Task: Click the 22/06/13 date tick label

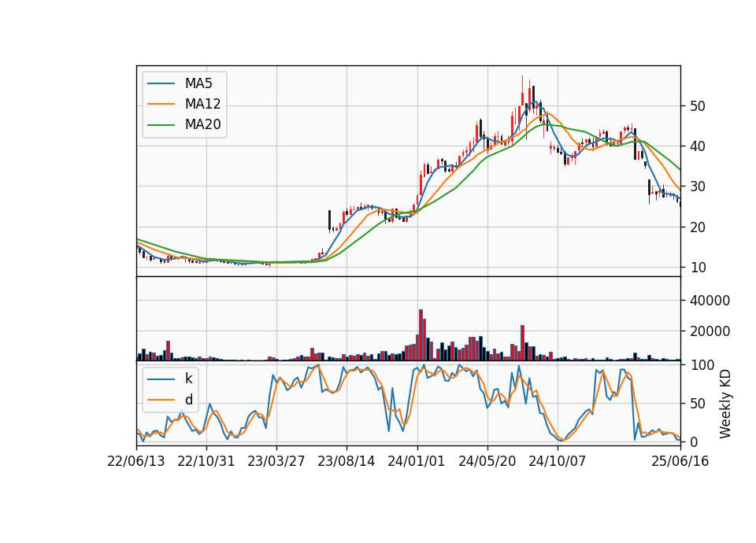Action: coord(136,461)
